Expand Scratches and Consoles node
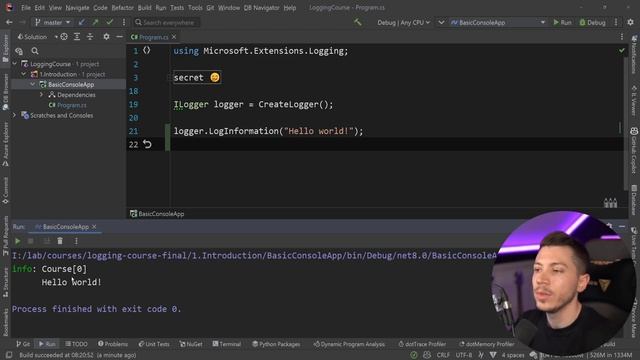The height and width of the screenshot is (360, 640). 15,116
